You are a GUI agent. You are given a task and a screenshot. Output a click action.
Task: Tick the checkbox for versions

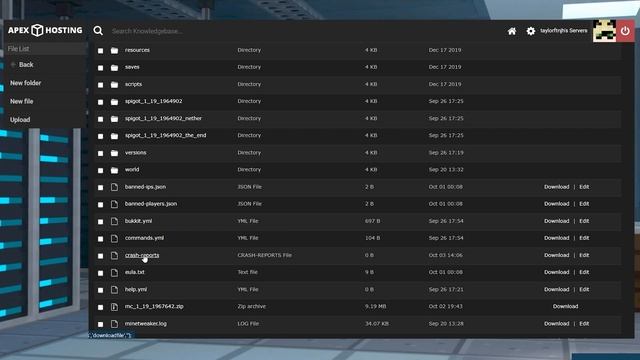coord(100,153)
